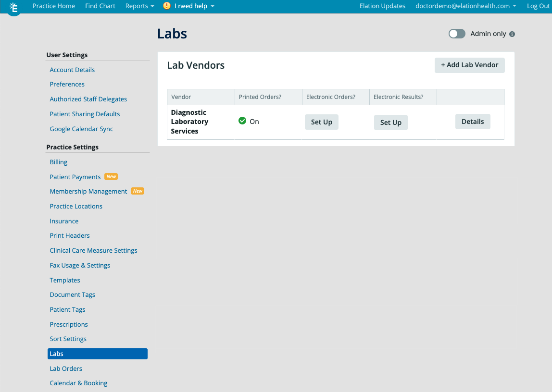This screenshot has width=552, height=392.
Task: Open Calendar & Booking settings
Action: tap(78, 383)
